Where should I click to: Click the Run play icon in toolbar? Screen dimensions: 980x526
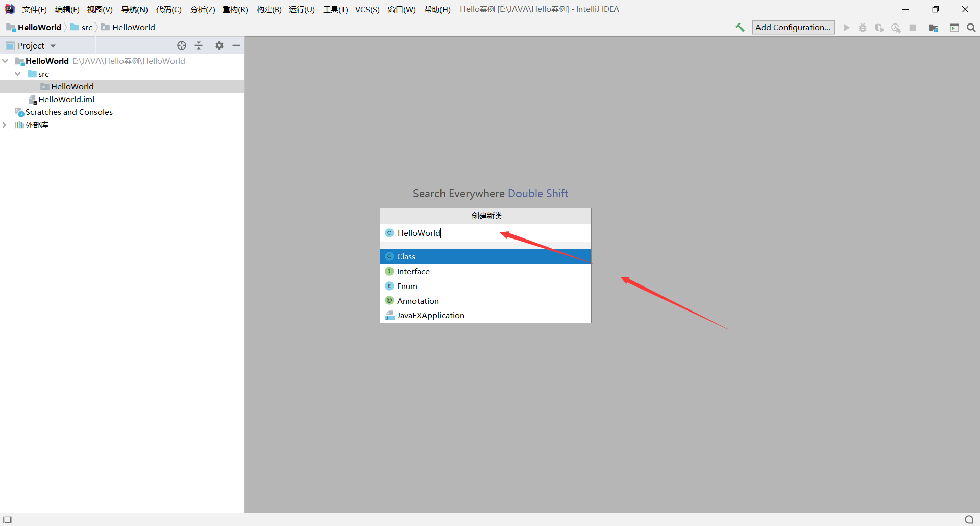click(x=846, y=28)
